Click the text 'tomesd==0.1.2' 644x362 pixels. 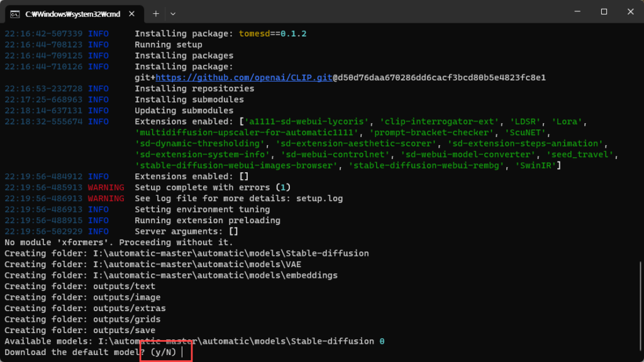click(273, 34)
